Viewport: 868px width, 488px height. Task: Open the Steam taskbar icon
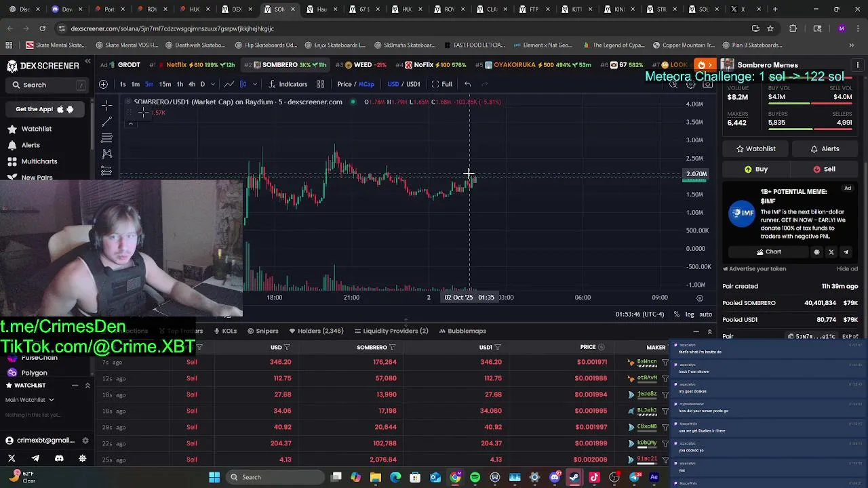tap(574, 477)
